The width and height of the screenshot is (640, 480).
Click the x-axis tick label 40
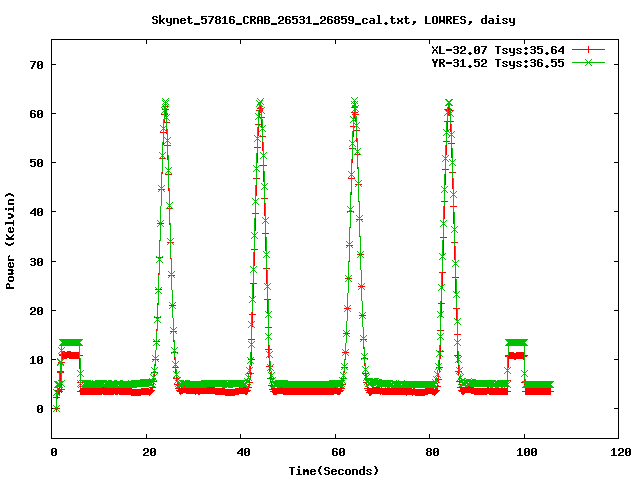point(244,452)
